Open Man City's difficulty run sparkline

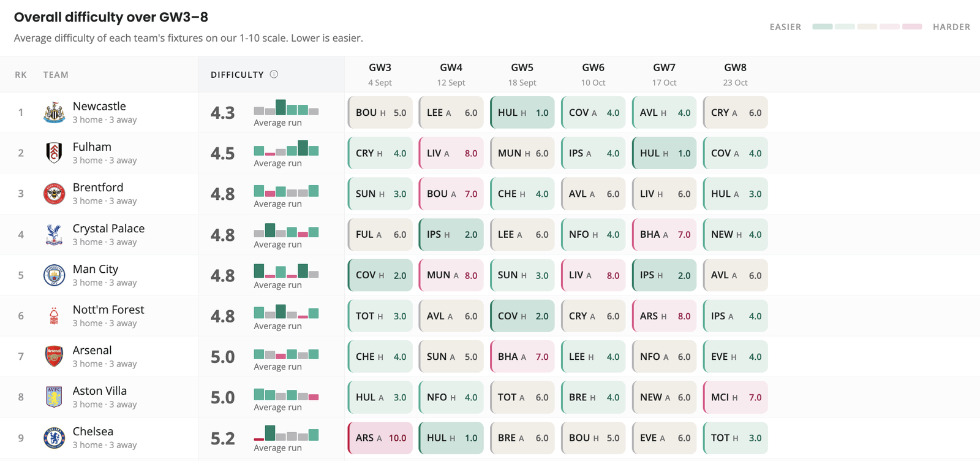(286, 270)
